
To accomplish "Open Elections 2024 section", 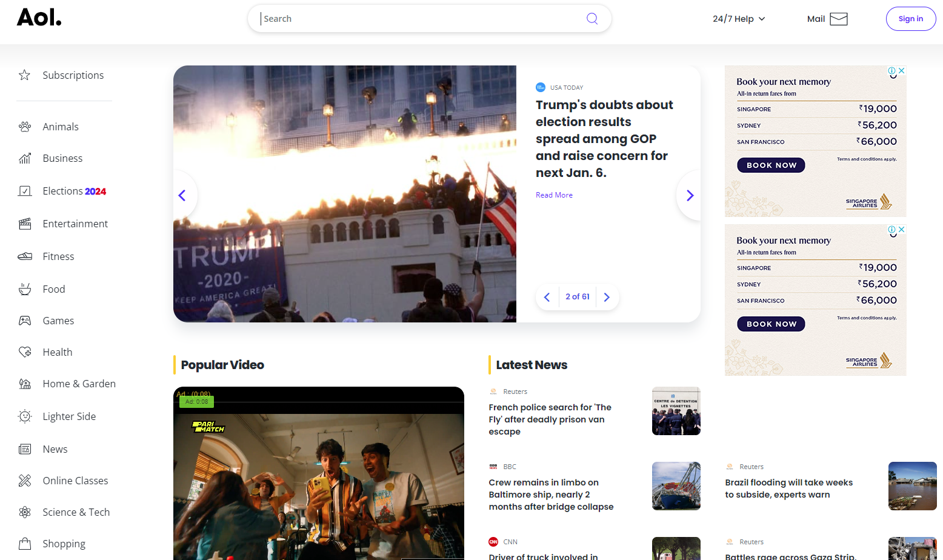I will point(75,191).
